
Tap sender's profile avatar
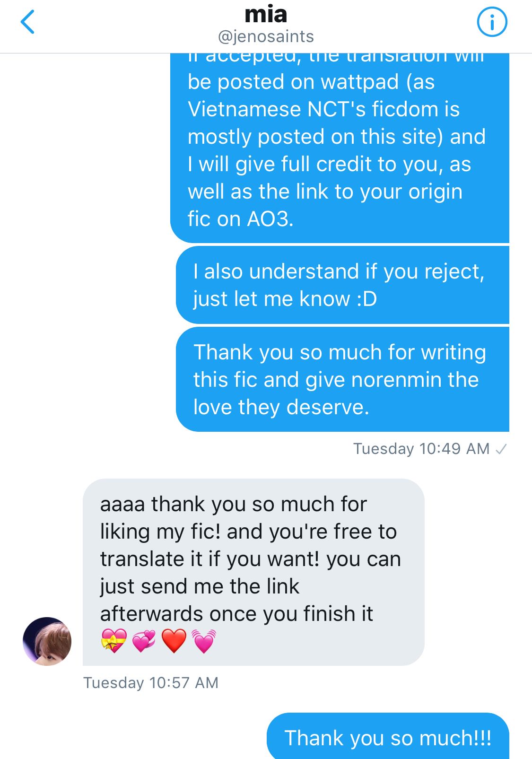click(x=47, y=641)
